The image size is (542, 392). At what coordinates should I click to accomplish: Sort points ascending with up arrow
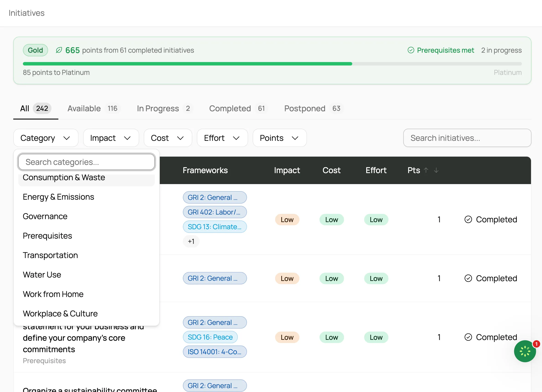click(426, 170)
